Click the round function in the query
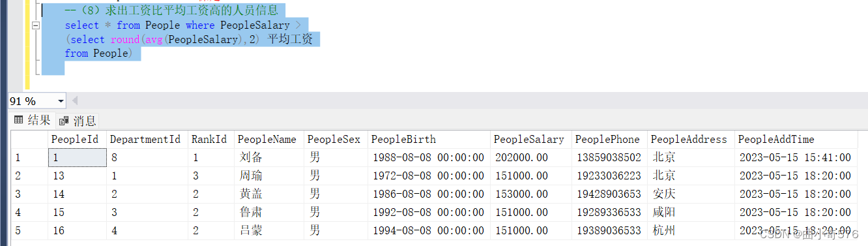This screenshot has height=246, width=868. click(x=125, y=39)
